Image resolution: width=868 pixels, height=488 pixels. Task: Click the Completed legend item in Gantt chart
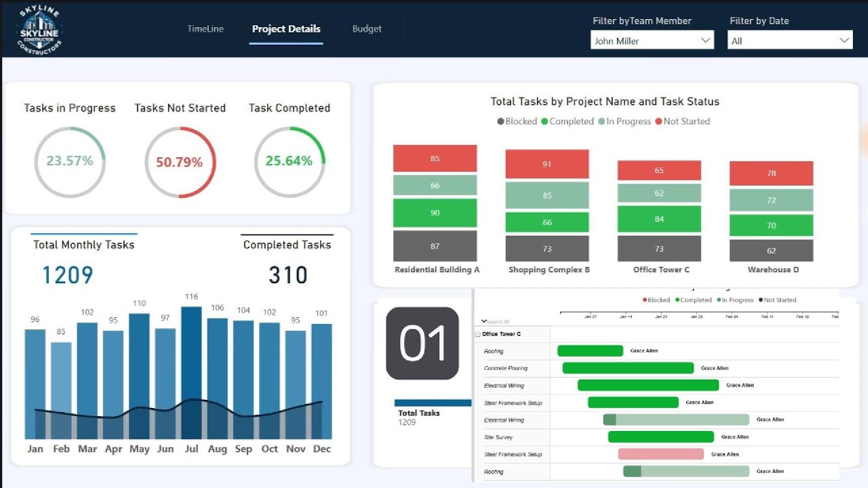coord(693,300)
